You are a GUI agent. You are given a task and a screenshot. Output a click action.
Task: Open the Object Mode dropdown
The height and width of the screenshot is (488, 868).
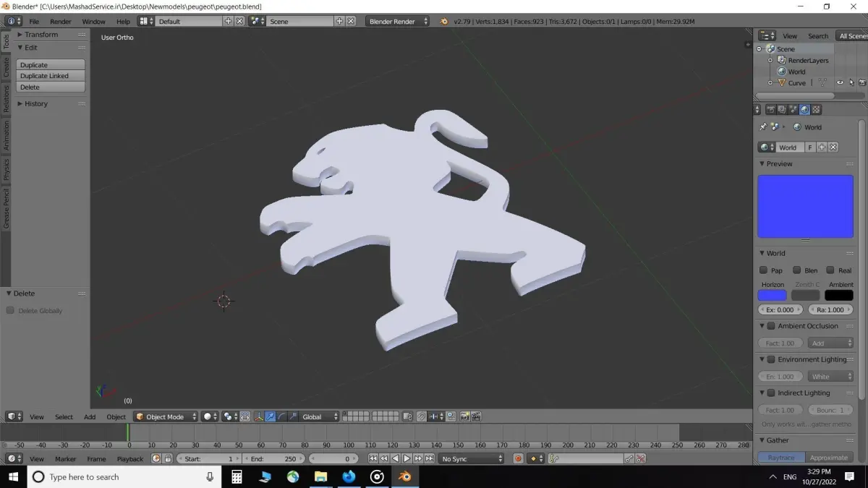[x=166, y=416]
